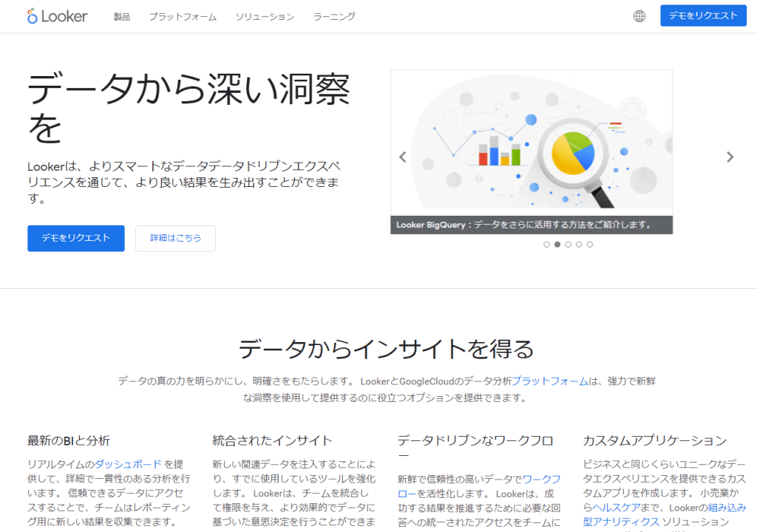Go to previous carousel slide arrow
The image size is (757, 532).
point(403,157)
